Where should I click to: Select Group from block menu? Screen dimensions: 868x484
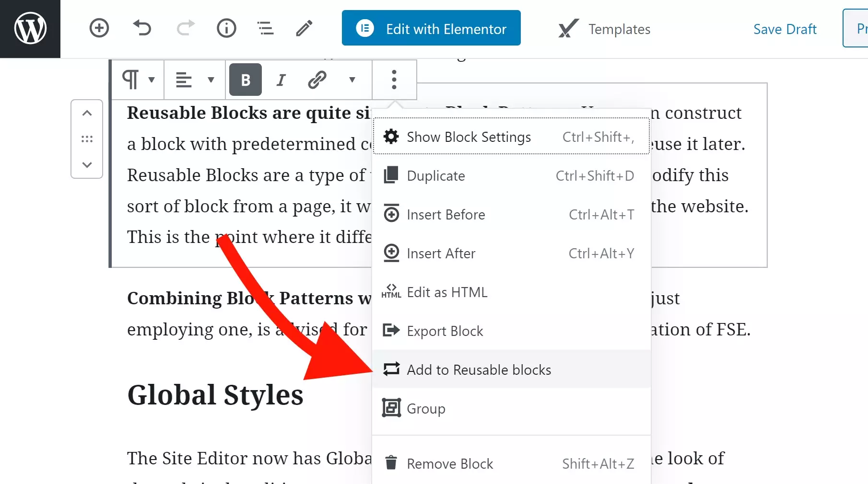[x=511, y=409]
